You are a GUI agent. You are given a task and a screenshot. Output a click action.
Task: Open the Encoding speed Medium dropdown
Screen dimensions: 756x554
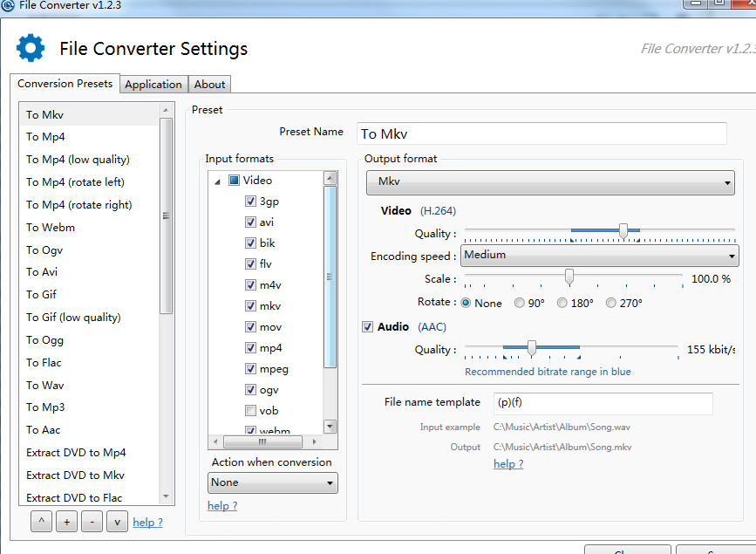[599, 256]
